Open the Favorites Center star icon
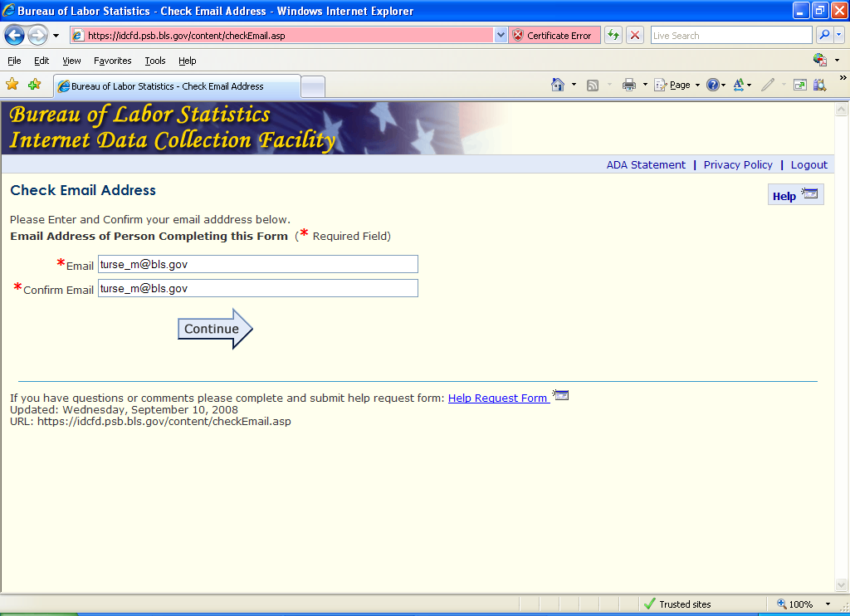Image resolution: width=850 pixels, height=616 pixels. (x=12, y=85)
